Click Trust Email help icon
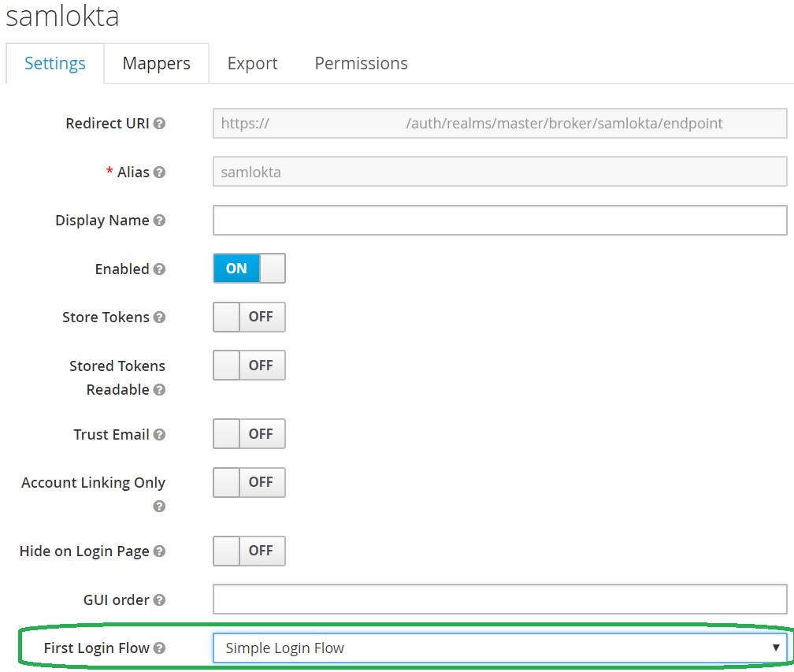 tap(159, 435)
